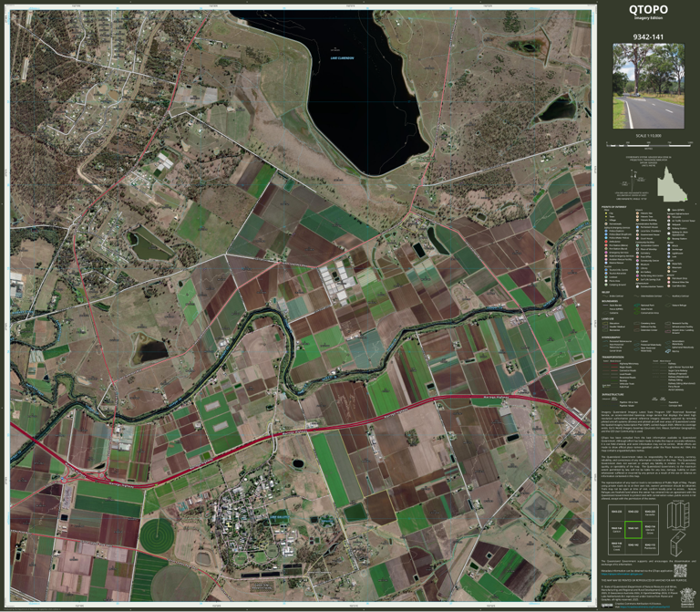Click the Post Office legend icon
Screen dimensions: 700x612
coord(637,257)
